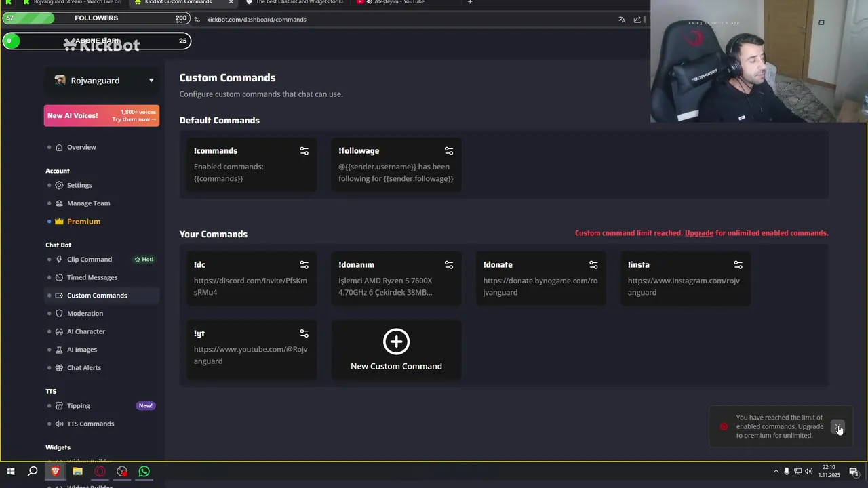Open the Windows notification center
Screen dimensions: 868x488
[854, 472]
